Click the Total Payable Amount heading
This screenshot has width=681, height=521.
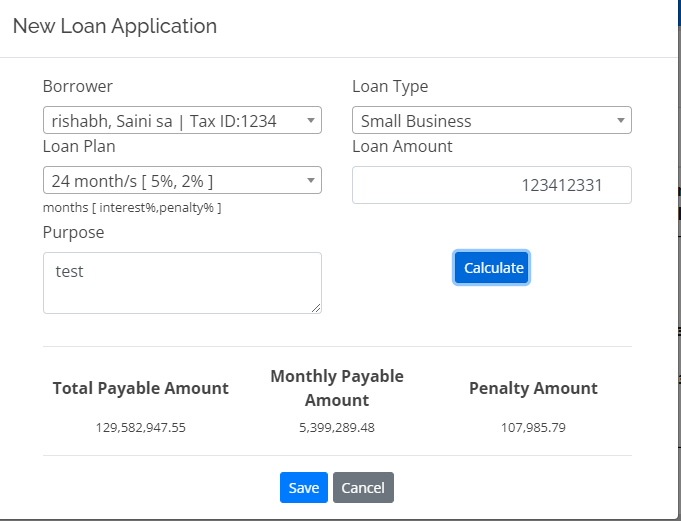point(141,388)
